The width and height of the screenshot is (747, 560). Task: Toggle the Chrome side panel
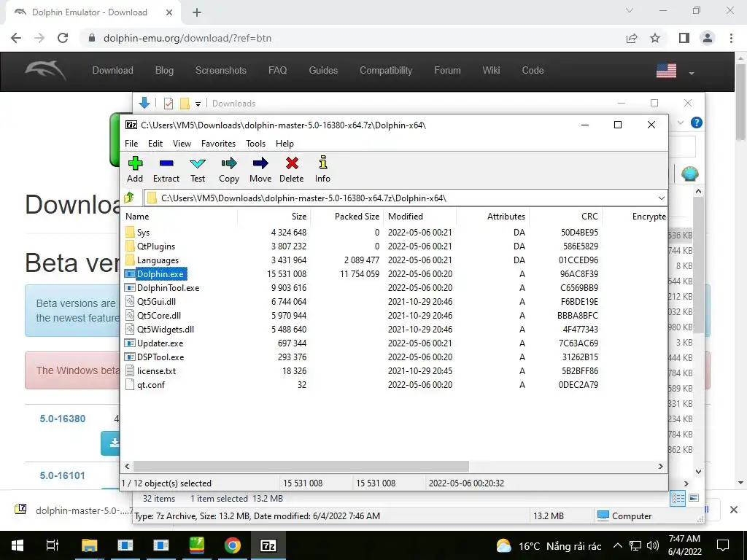click(x=684, y=38)
